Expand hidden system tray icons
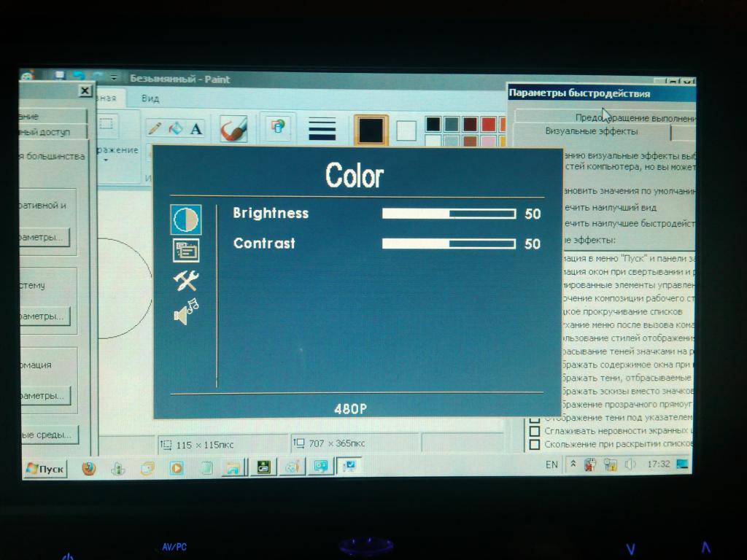This screenshot has height=560, width=747. click(573, 464)
